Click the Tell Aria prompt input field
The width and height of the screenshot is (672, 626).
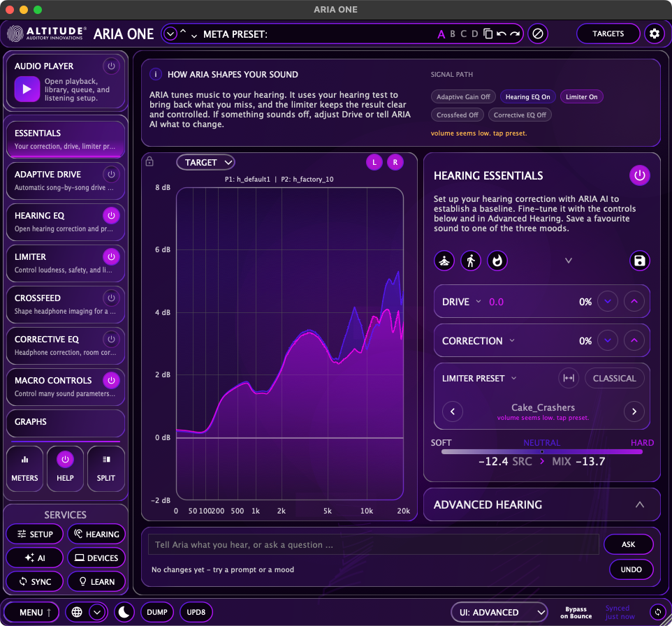pos(373,544)
